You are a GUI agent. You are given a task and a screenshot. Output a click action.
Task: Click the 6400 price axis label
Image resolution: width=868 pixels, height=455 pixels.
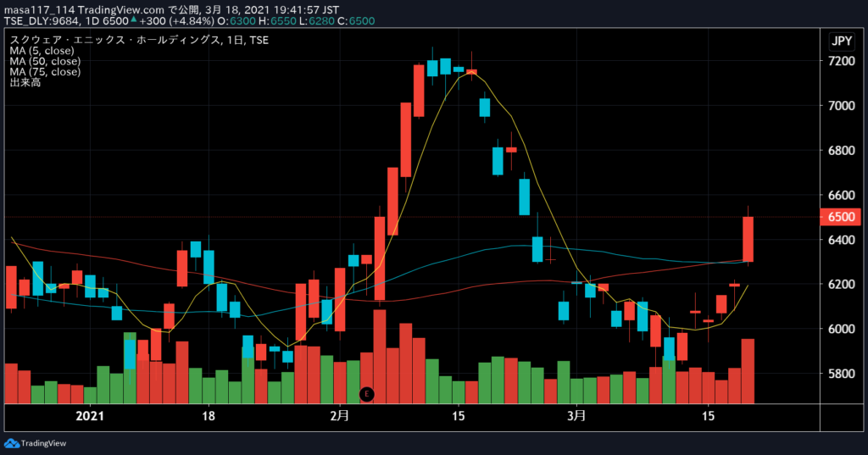tap(842, 240)
